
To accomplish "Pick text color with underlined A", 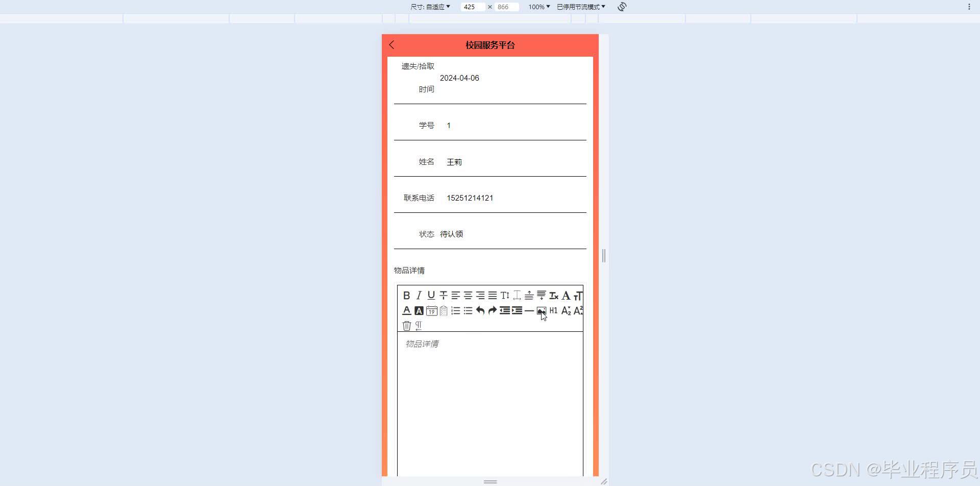I will pyautogui.click(x=406, y=310).
